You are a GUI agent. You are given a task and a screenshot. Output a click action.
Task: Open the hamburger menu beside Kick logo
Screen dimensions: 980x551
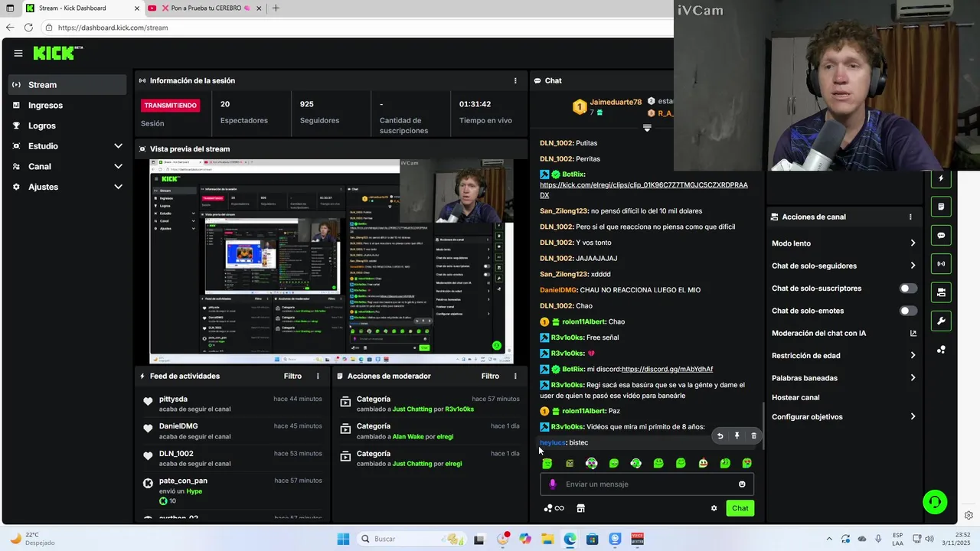point(18,53)
